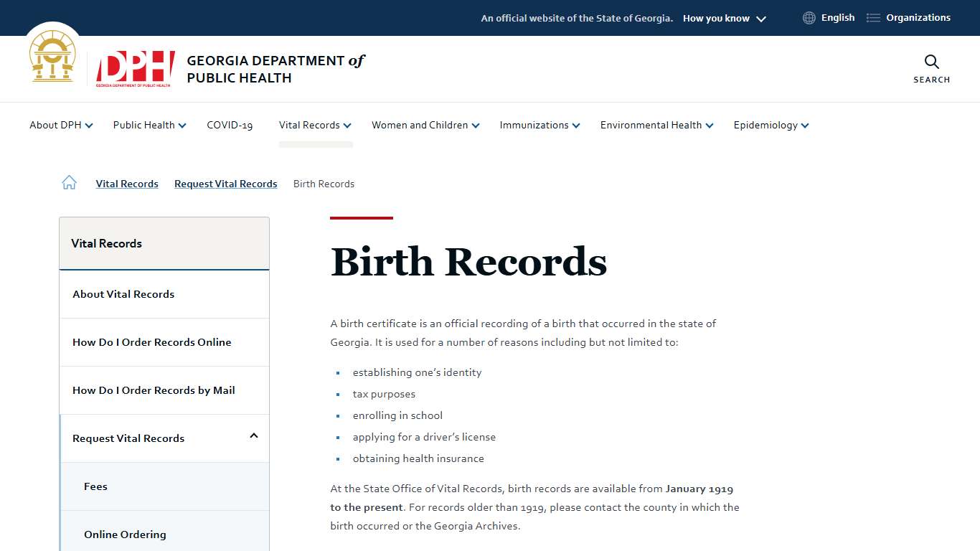Click the home icon in the breadcrumb

(x=69, y=182)
